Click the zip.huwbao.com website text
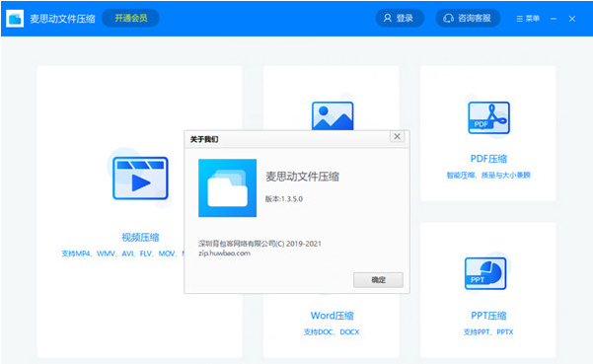 coord(224,254)
